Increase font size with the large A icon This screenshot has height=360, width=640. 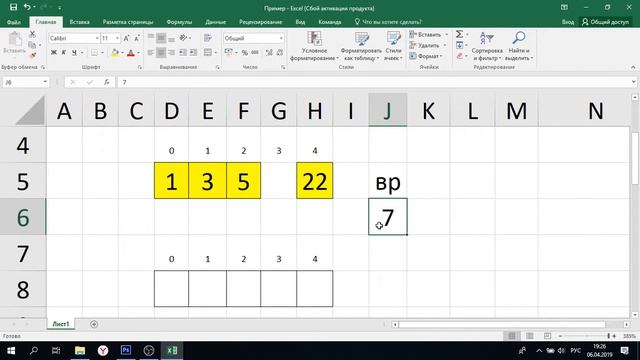coord(126,38)
